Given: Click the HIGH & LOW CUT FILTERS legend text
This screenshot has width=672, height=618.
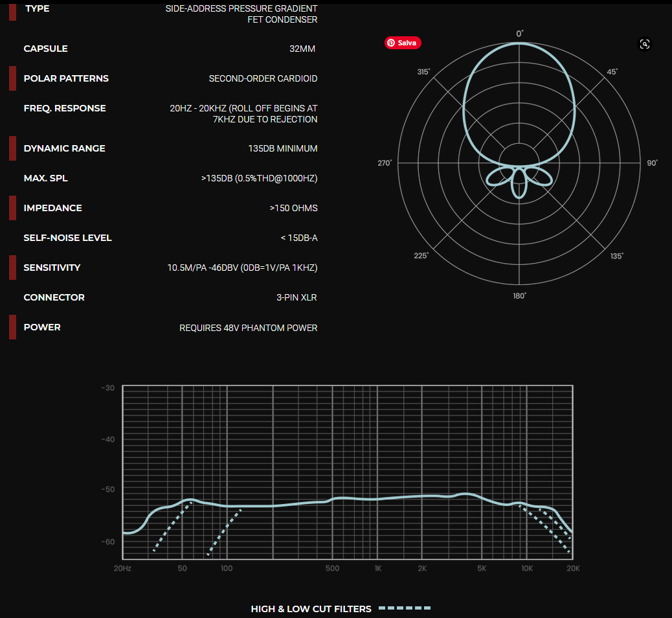Looking at the screenshot, I should 311,609.
